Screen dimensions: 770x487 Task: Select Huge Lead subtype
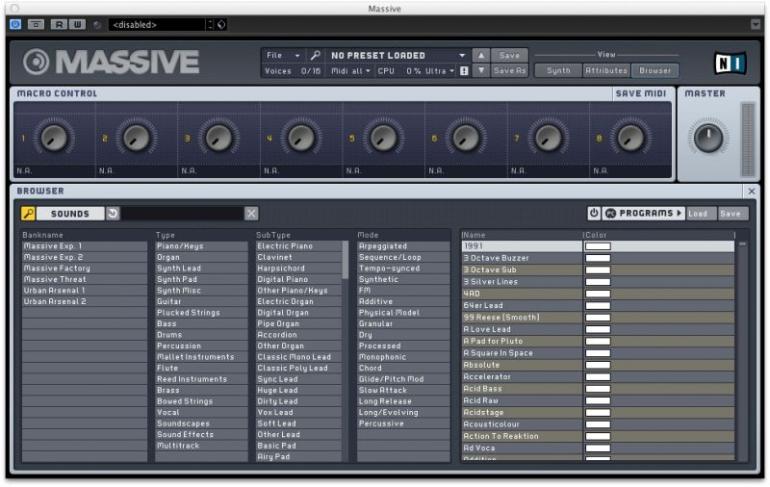pos(299,391)
